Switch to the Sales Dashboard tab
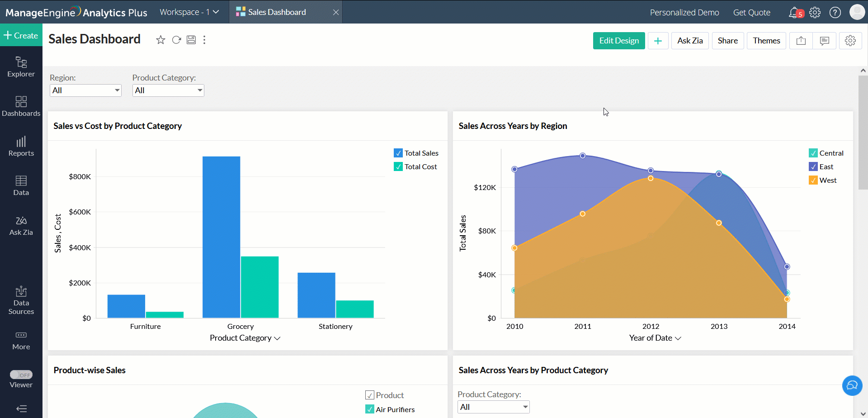Screen dimensions: 868x418 tap(277, 12)
